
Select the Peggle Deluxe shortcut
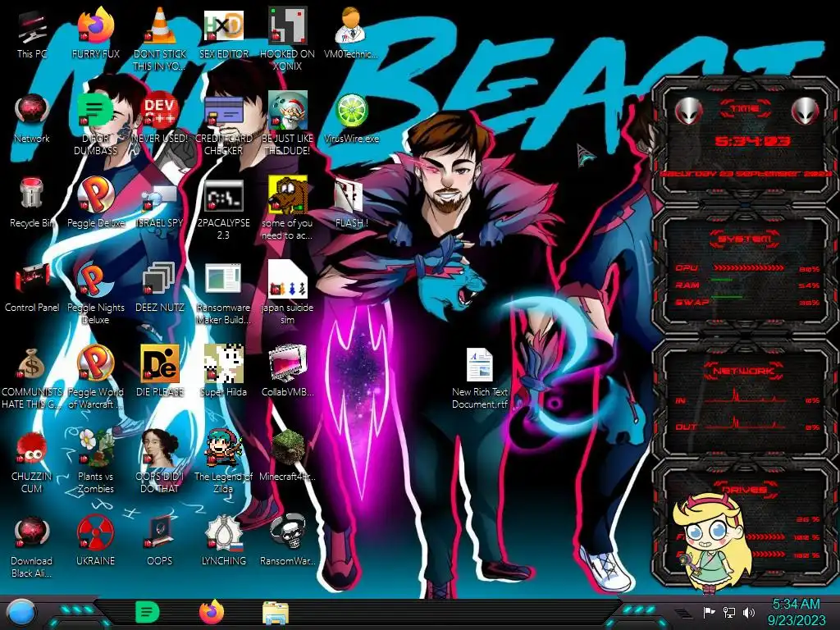click(95, 195)
